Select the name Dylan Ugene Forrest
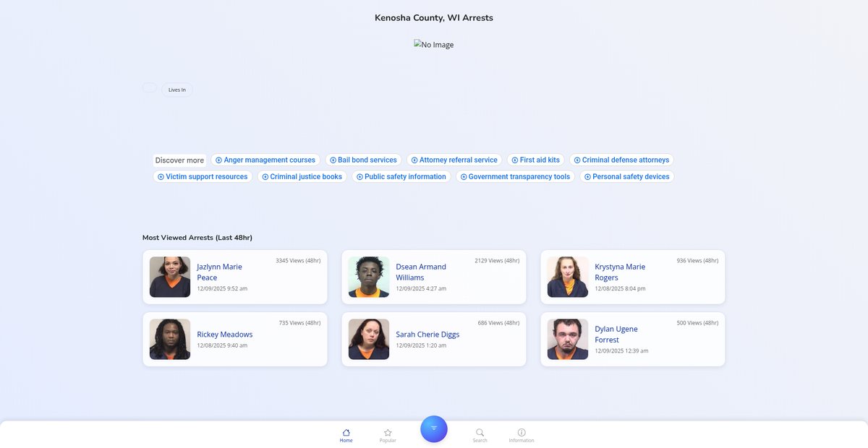This screenshot has height=448, width=868. pyautogui.click(x=616, y=334)
